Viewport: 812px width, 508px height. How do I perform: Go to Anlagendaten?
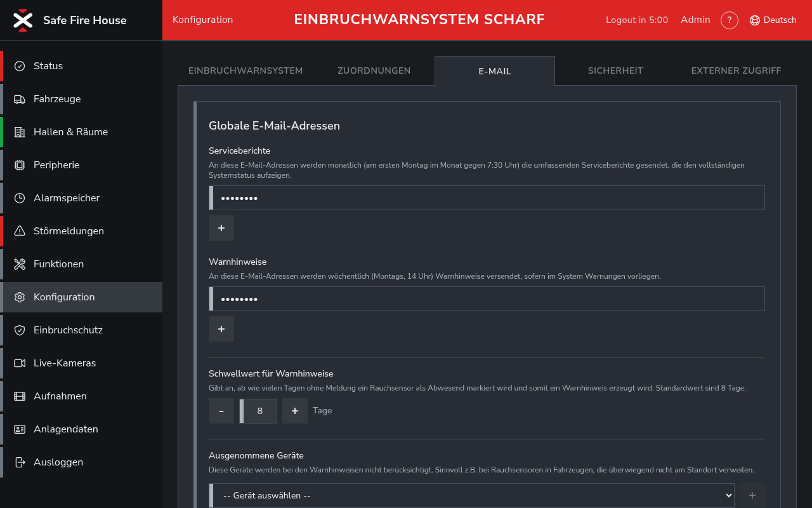(81, 429)
